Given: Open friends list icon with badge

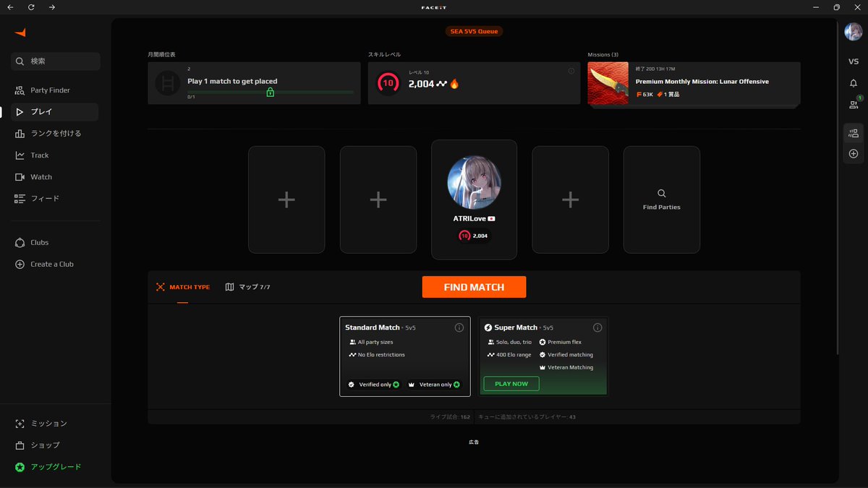Looking at the screenshot, I should [854, 104].
